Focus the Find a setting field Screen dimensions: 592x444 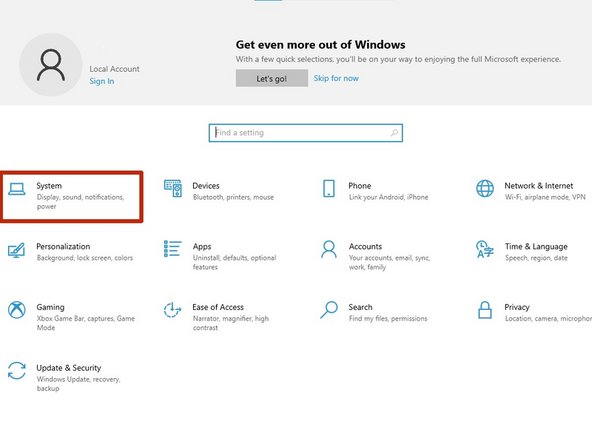(x=306, y=133)
